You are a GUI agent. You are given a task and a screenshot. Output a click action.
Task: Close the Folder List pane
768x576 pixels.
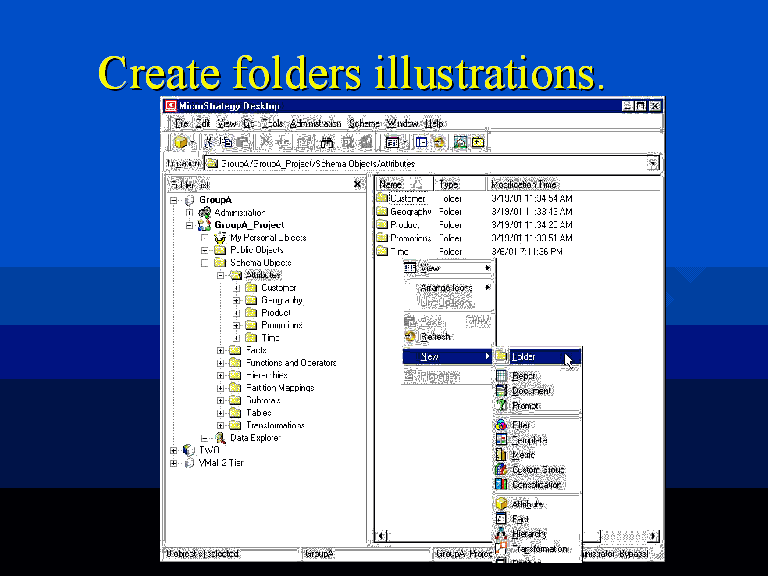[x=358, y=184]
